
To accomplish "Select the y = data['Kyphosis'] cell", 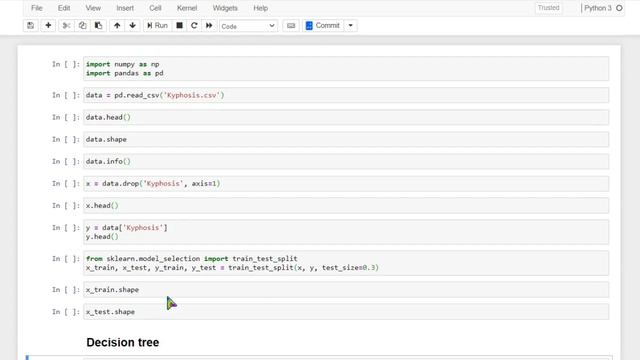I will pos(346,232).
